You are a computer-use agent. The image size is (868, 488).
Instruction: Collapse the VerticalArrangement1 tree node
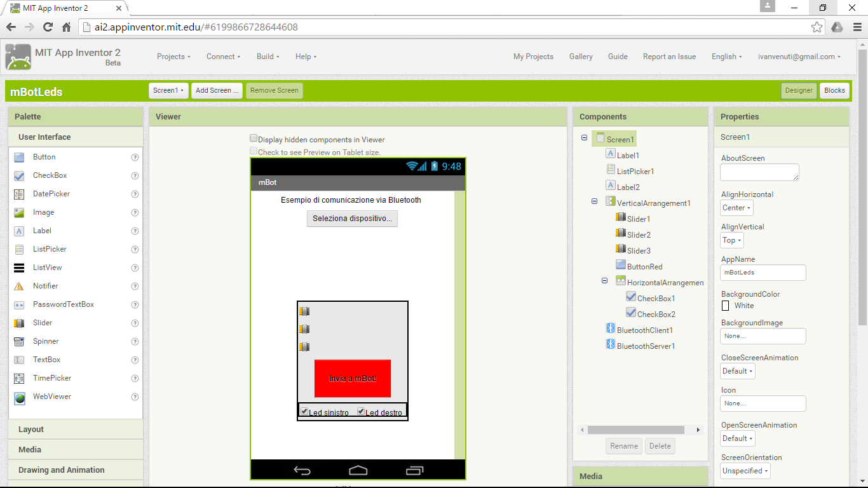point(594,201)
